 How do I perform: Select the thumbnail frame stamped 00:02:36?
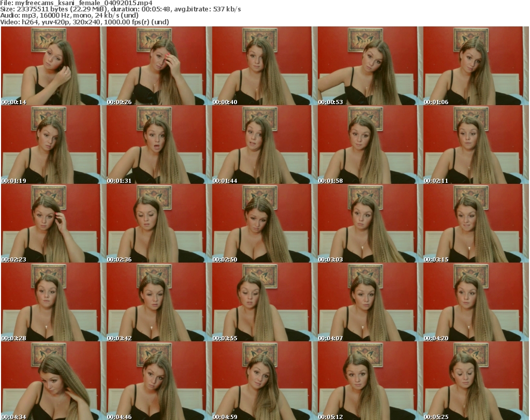coord(159,223)
